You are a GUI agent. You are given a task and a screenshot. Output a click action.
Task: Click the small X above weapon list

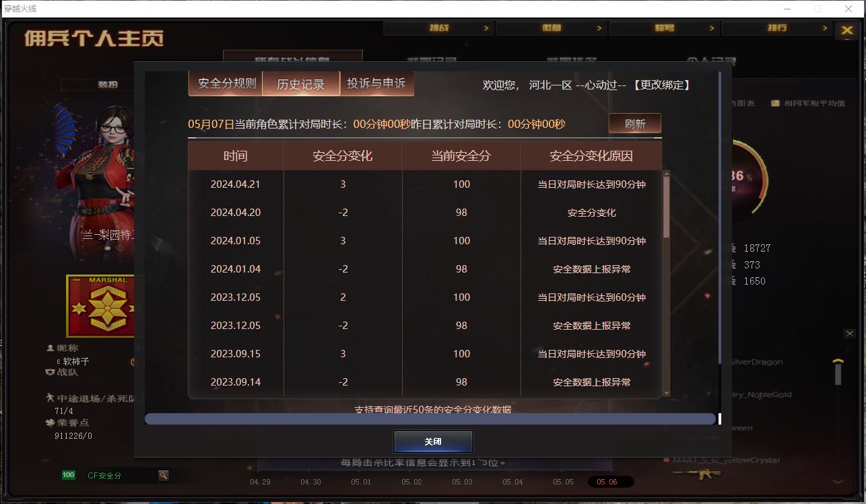pyautogui.click(x=850, y=334)
